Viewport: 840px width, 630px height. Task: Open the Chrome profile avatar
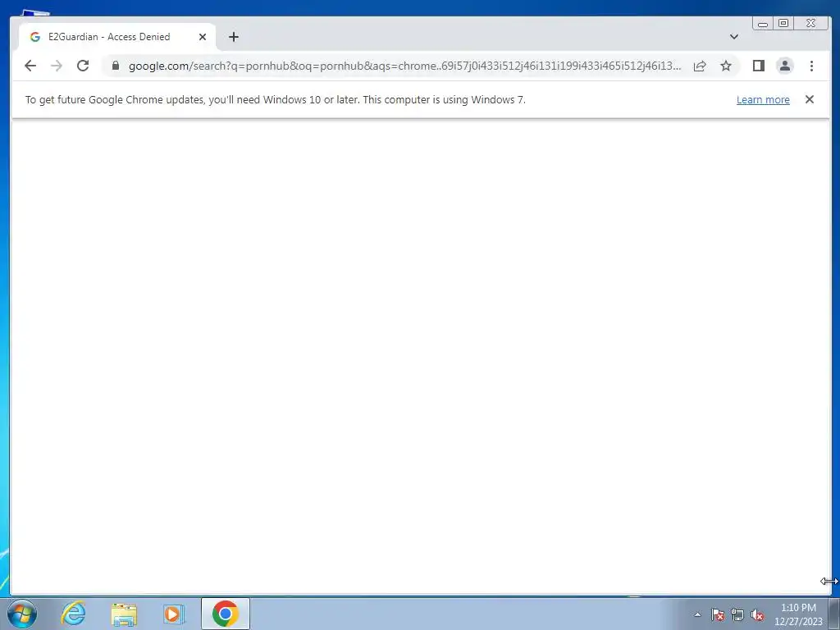[x=785, y=66]
